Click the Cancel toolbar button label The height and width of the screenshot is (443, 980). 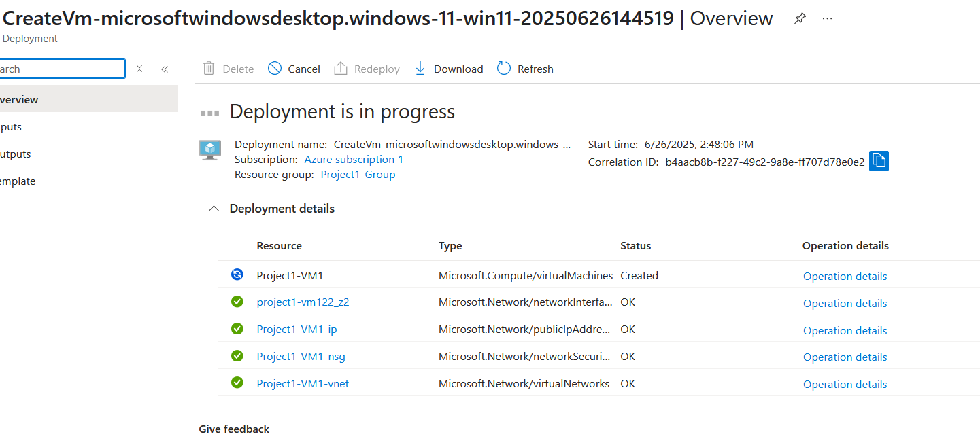coord(304,69)
